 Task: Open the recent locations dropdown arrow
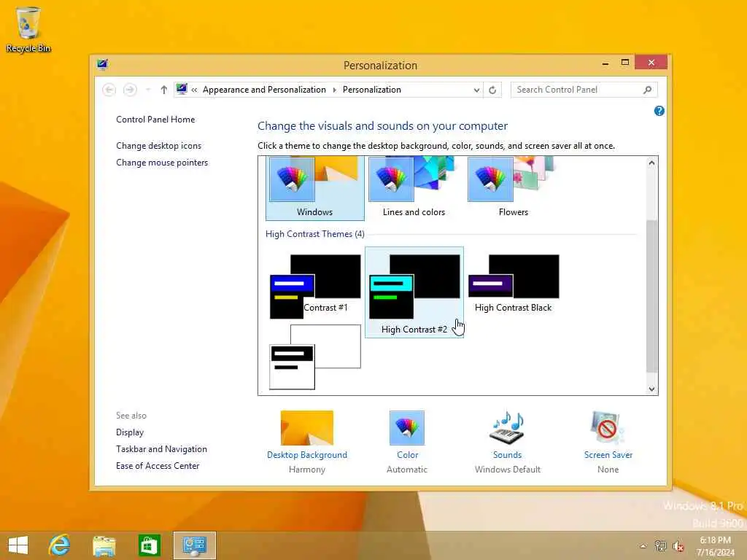point(148,90)
